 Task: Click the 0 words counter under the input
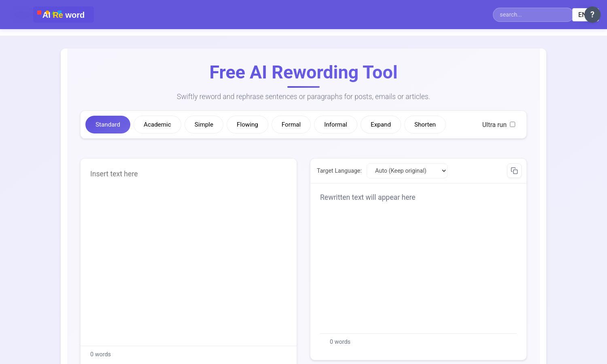[100, 354]
